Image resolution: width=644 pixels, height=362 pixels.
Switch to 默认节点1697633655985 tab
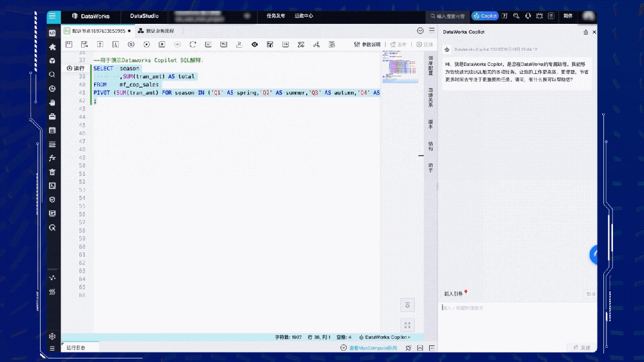click(x=98, y=31)
